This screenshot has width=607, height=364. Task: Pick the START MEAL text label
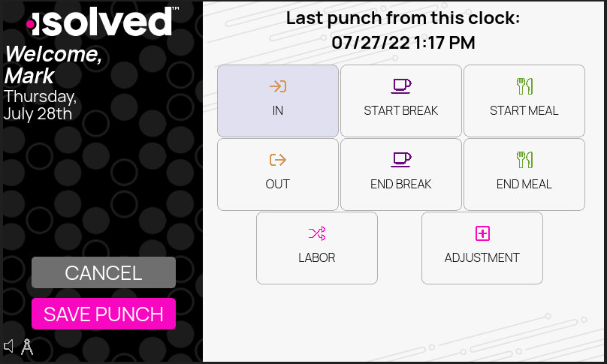click(524, 110)
